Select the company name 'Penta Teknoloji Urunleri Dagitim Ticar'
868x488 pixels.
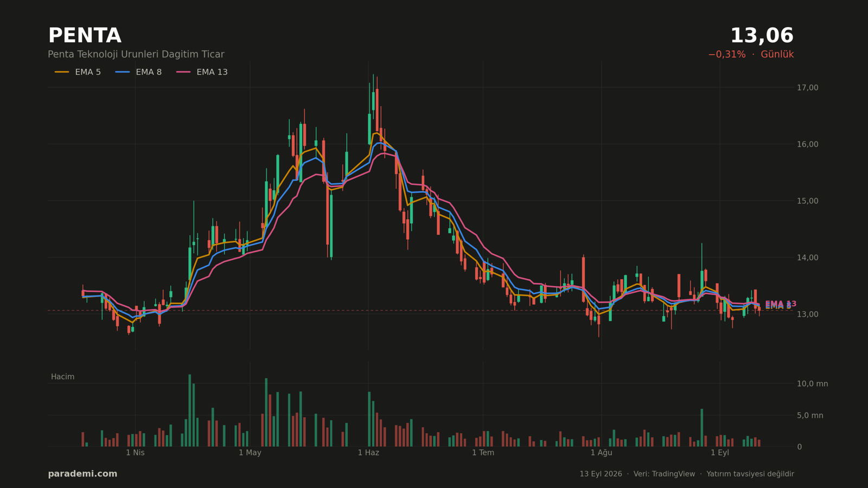[x=136, y=54]
